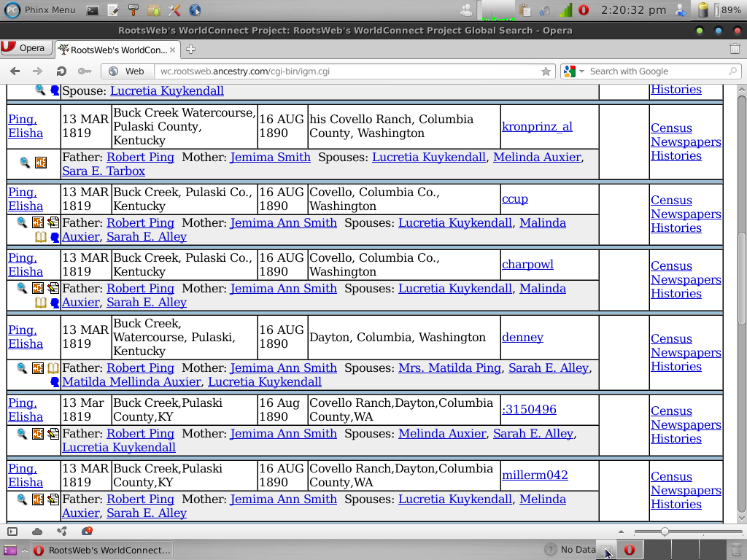Click the search magnifier in search box
The image size is (747, 560).
(x=732, y=71)
